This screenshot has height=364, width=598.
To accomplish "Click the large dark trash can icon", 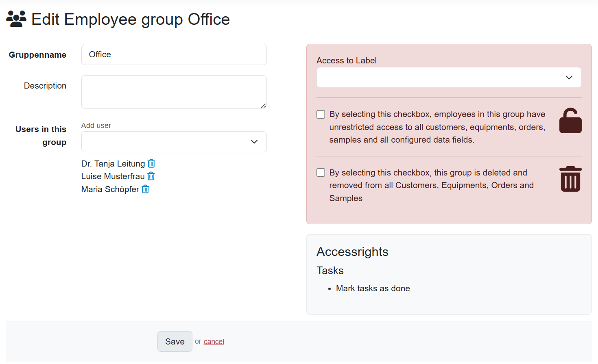I will tap(570, 179).
